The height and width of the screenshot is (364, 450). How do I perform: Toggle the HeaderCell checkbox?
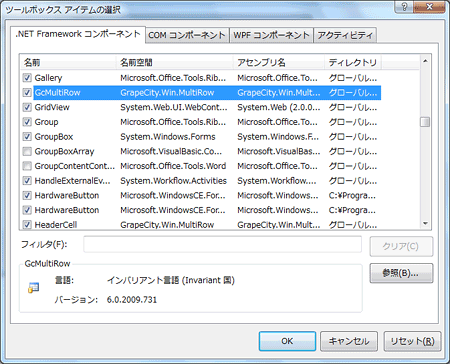coord(27,225)
